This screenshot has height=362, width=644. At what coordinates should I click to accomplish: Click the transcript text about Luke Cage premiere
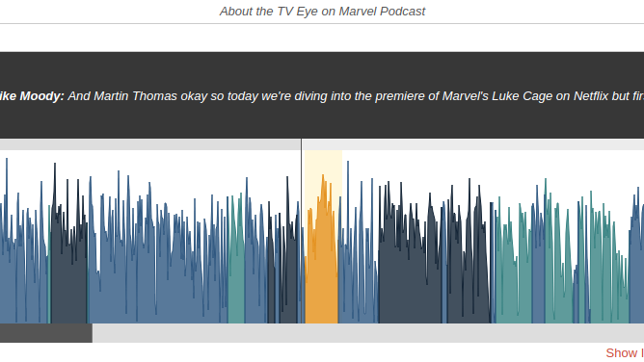click(x=356, y=96)
